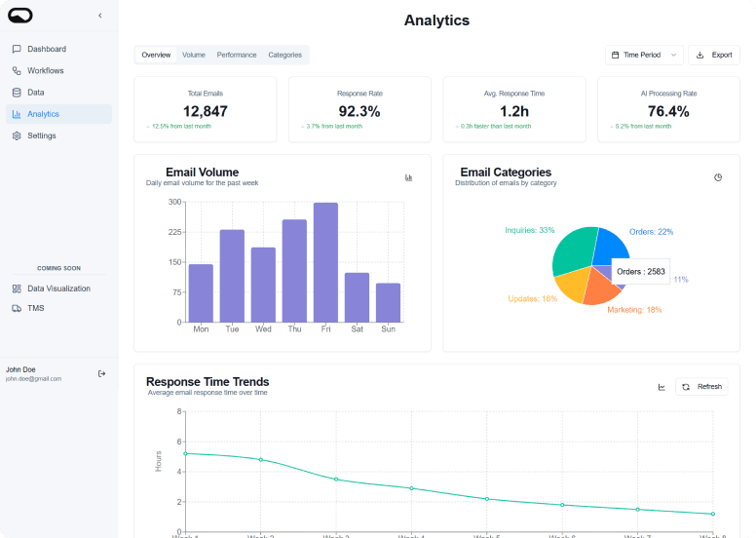Click the Orders : 2583 tooltip

[641, 272]
